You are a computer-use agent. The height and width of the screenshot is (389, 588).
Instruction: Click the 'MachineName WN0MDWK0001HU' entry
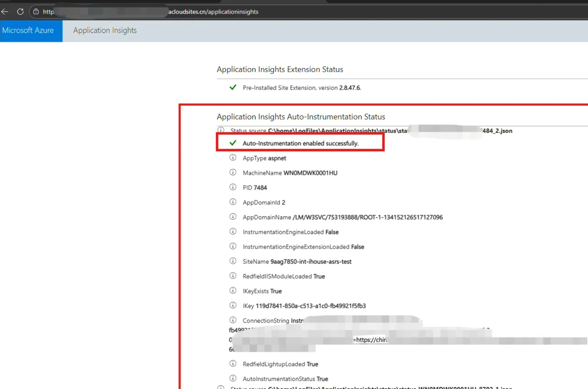click(290, 173)
